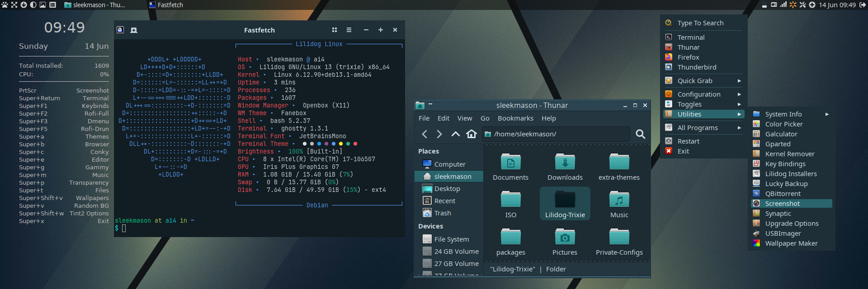Open the Thunar Help menu

tap(549, 118)
